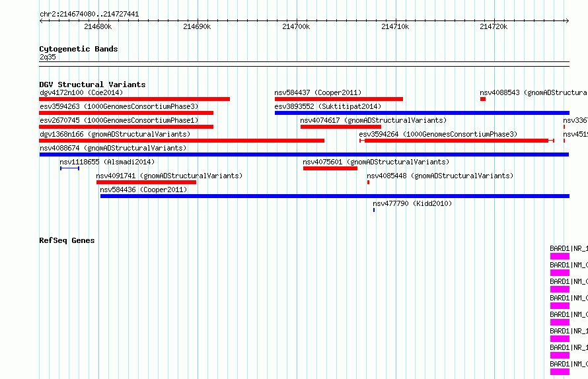Click the 214720k ruler tick label

(x=494, y=26)
